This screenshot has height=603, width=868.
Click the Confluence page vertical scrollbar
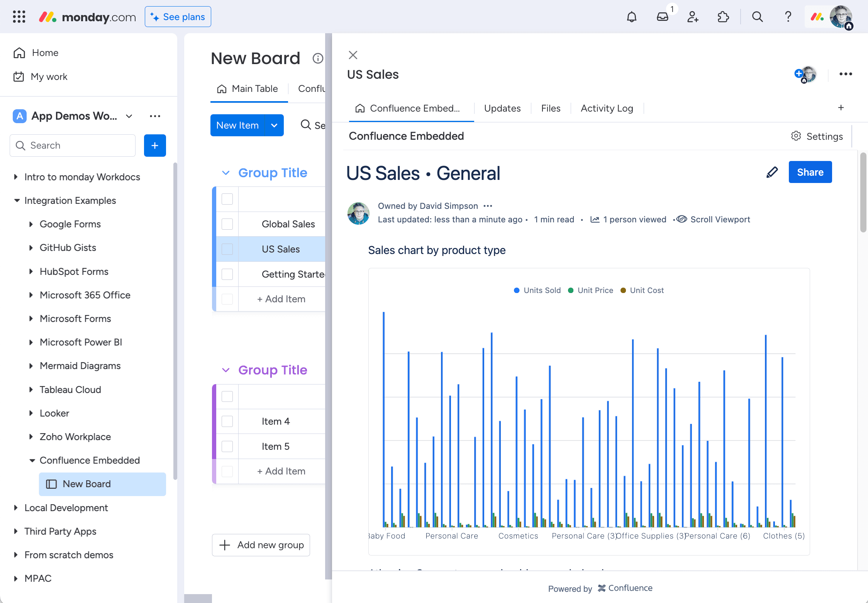pos(863,192)
